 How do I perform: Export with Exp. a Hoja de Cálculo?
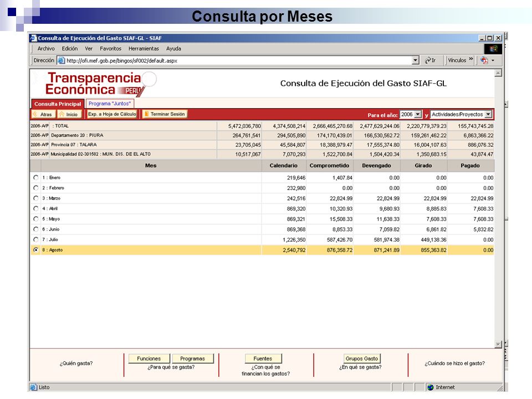coord(112,114)
